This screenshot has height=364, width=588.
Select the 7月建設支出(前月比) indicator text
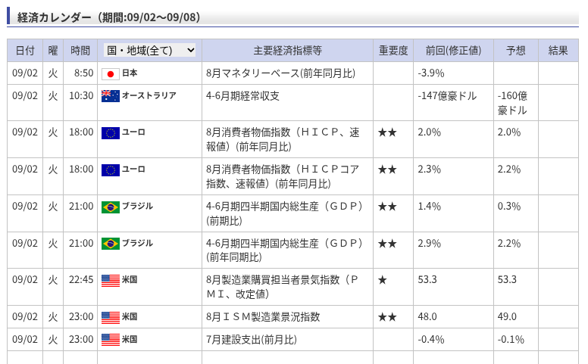click(x=252, y=340)
